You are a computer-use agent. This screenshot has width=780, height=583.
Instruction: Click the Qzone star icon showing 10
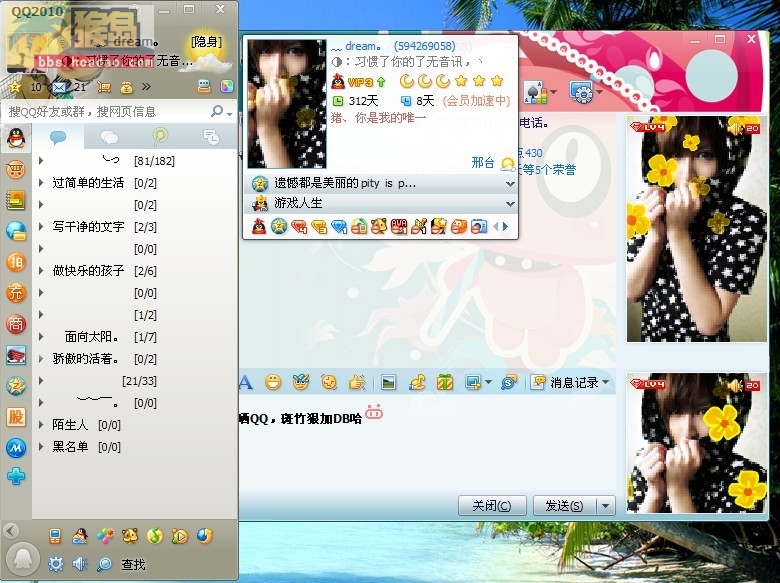(x=15, y=88)
